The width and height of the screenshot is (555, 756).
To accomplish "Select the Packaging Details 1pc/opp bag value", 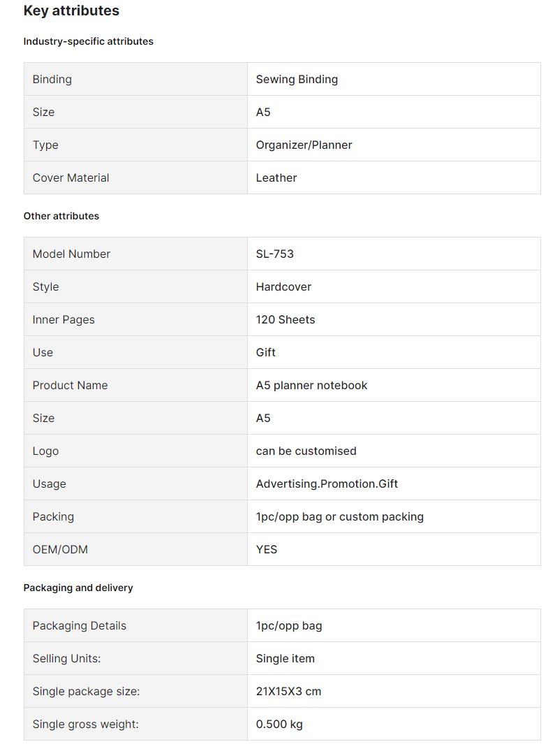I will [x=288, y=625].
